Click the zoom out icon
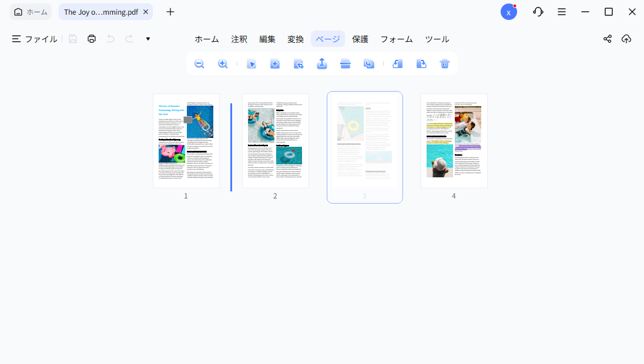Viewport: 644px width, 364px height. tap(199, 63)
